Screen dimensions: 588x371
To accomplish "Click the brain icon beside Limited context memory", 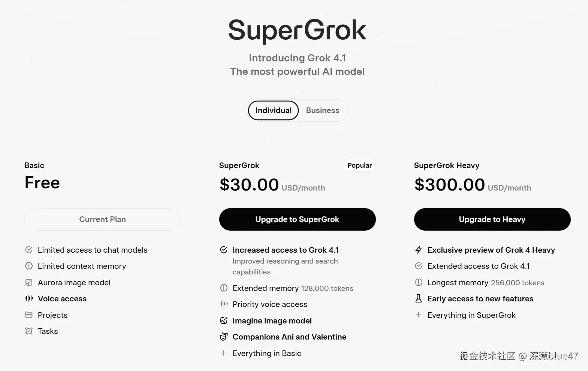I will pos(29,266).
